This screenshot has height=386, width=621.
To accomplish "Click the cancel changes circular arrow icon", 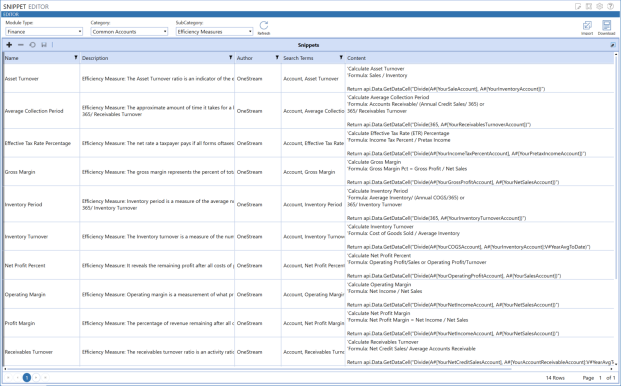I will [32, 45].
